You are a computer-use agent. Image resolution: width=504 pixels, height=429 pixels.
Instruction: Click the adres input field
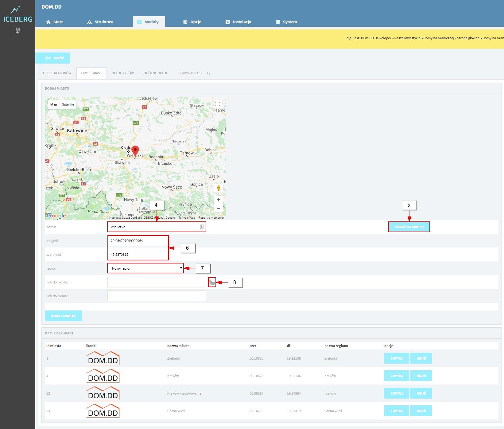click(x=157, y=227)
